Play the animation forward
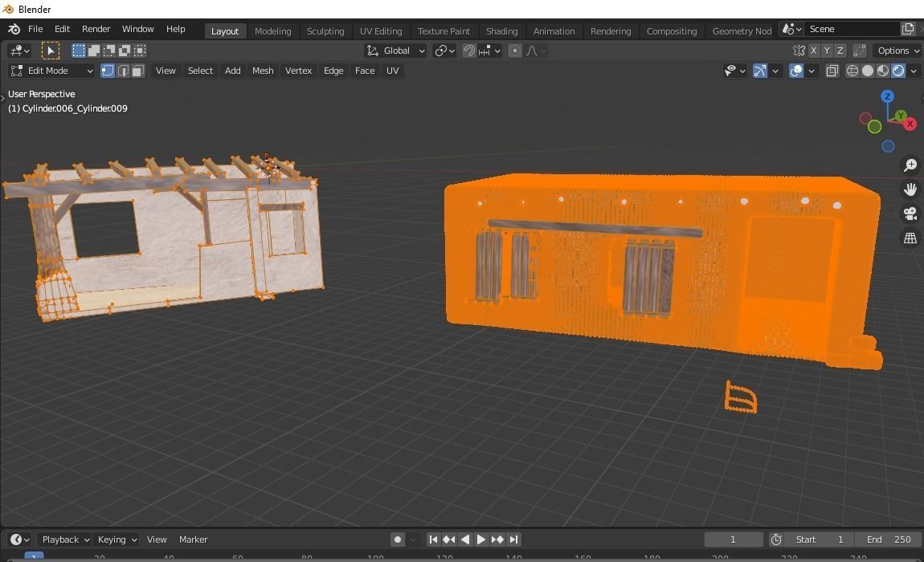The width and height of the screenshot is (924, 562). (x=480, y=540)
